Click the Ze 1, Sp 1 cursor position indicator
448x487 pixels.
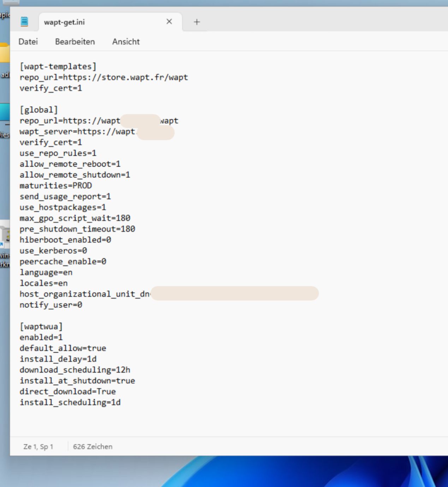[38, 447]
